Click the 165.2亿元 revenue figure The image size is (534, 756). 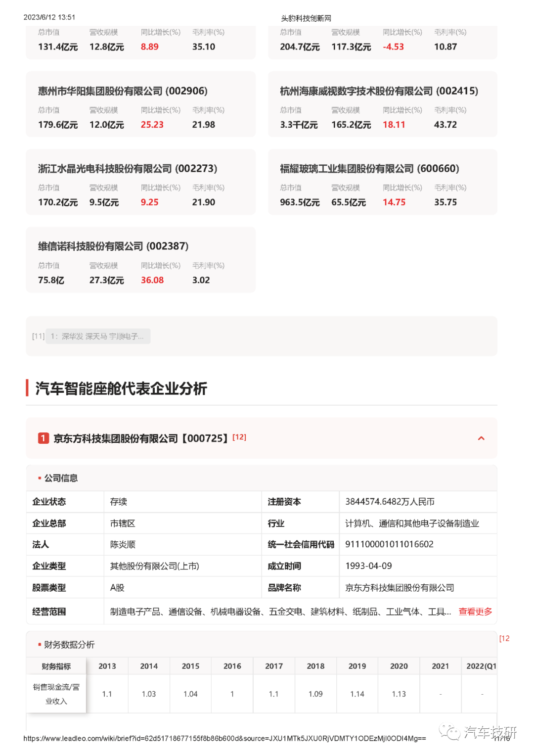351,125
